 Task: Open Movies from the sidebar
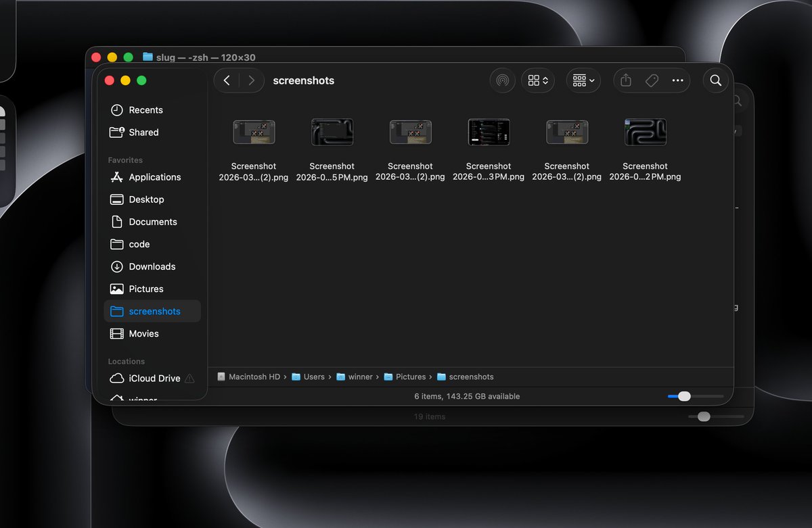point(152,333)
